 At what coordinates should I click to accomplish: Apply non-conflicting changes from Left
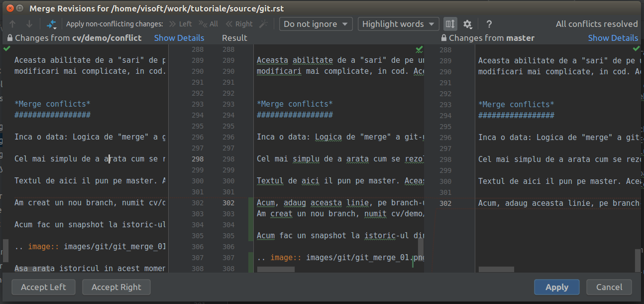tap(180, 24)
